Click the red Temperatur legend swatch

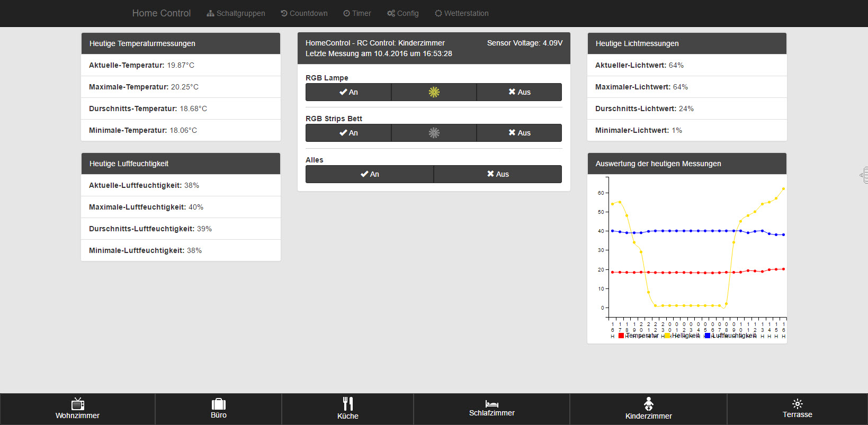click(621, 336)
